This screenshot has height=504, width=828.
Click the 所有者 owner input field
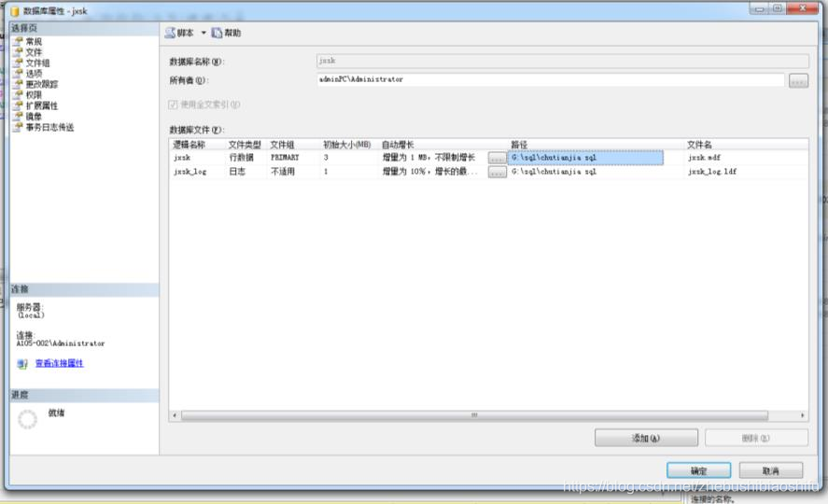pos(550,79)
